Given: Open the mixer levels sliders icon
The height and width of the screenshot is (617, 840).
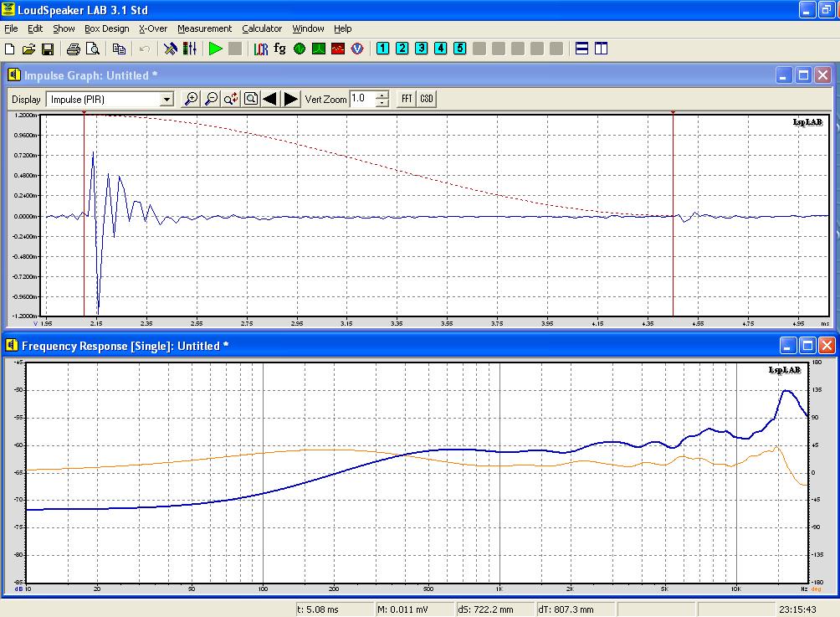Looking at the screenshot, I should [190, 49].
